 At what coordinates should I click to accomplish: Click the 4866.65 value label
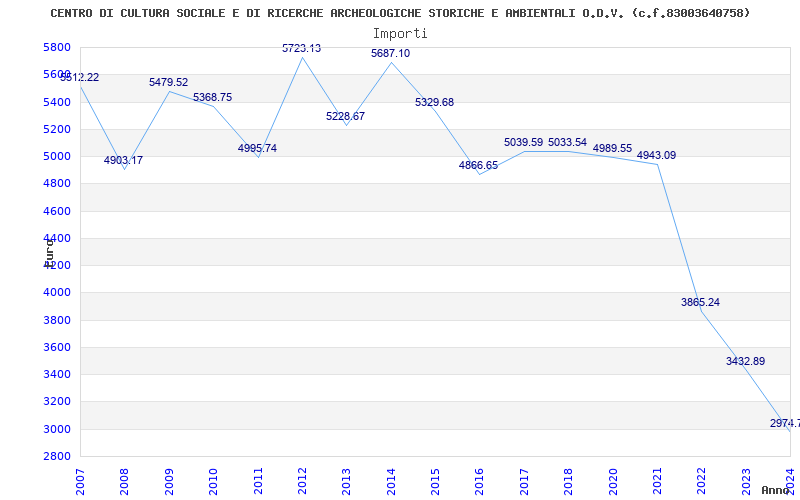478,166
